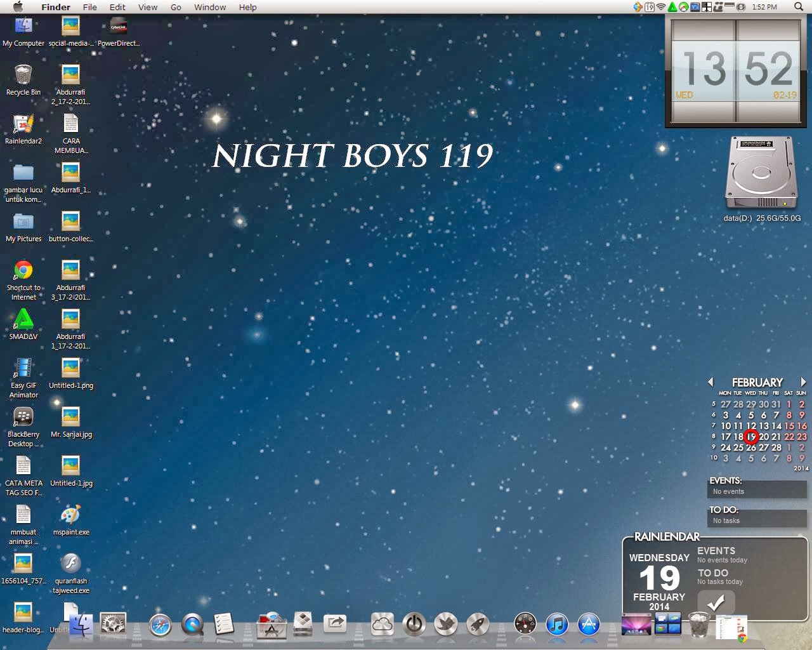Open the Window menu
This screenshot has width=812, height=650.
coord(210,7)
